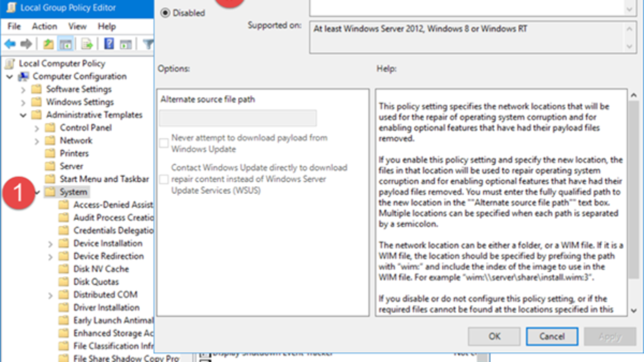Click the Printers folder icon
The height and width of the screenshot is (362, 644).
pyautogui.click(x=50, y=153)
